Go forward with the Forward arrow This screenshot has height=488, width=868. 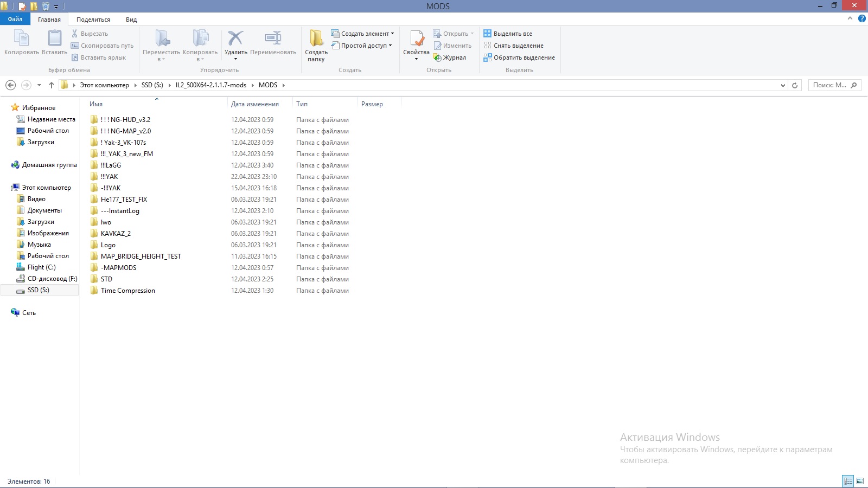[26, 85]
